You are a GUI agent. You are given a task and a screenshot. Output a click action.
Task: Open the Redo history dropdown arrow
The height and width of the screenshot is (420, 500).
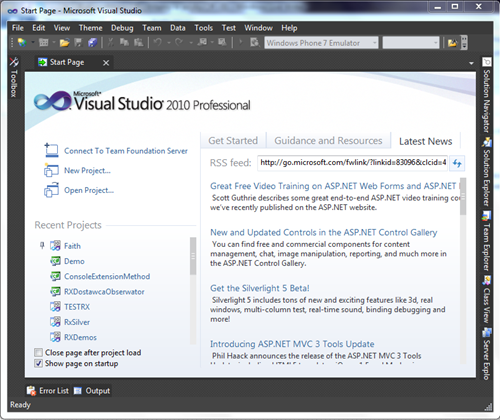coord(191,42)
